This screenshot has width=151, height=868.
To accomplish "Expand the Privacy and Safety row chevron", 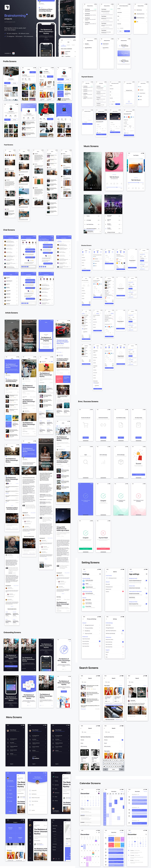I will pos(100,628).
